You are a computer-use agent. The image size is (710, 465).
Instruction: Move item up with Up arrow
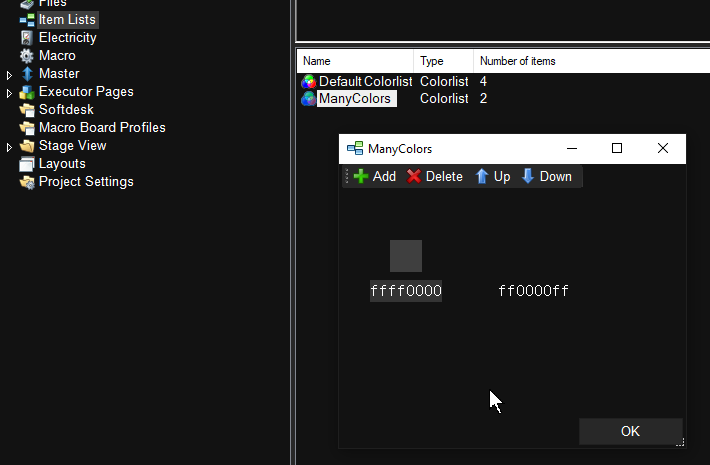click(x=482, y=176)
